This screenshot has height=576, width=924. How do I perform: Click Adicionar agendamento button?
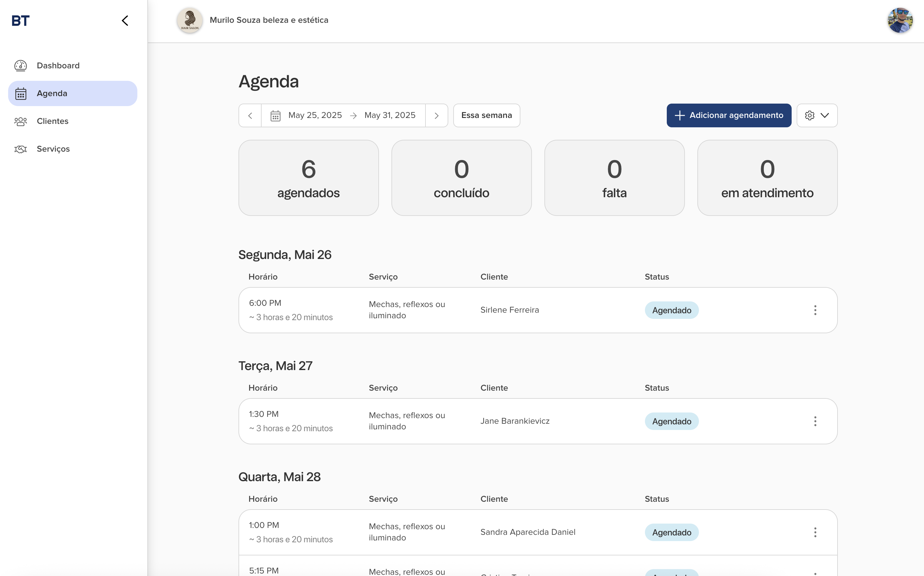(x=729, y=115)
